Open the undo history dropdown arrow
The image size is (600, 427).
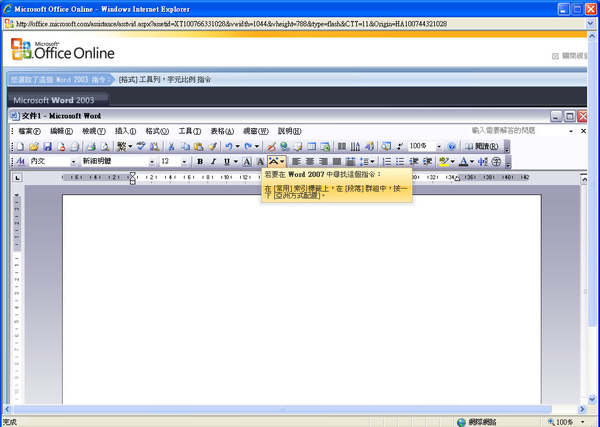(x=237, y=147)
